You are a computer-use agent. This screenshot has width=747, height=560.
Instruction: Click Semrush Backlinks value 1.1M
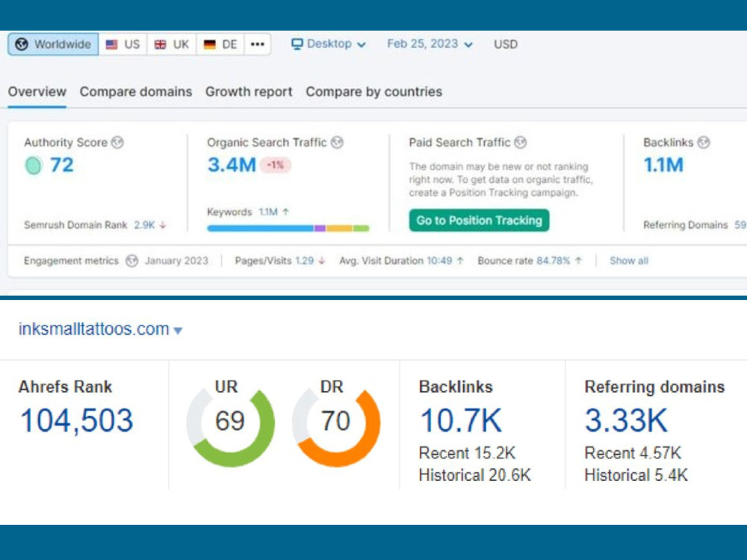pyautogui.click(x=663, y=165)
